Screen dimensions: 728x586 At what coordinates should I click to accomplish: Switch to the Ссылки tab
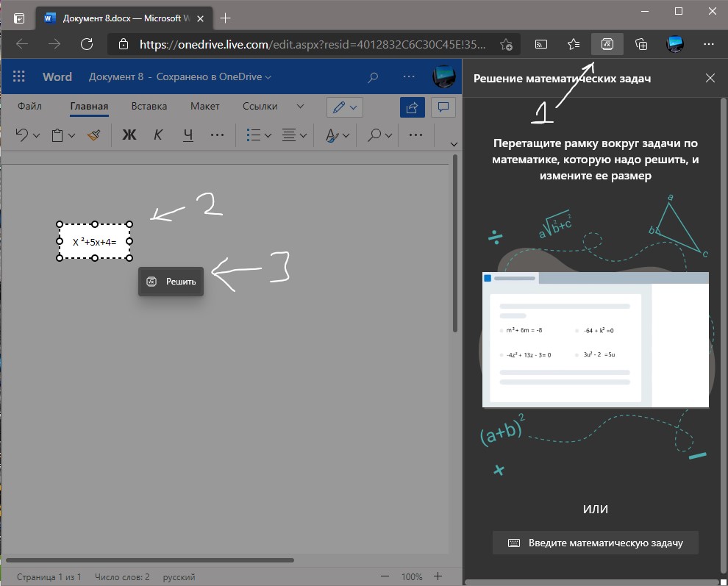tap(260, 107)
